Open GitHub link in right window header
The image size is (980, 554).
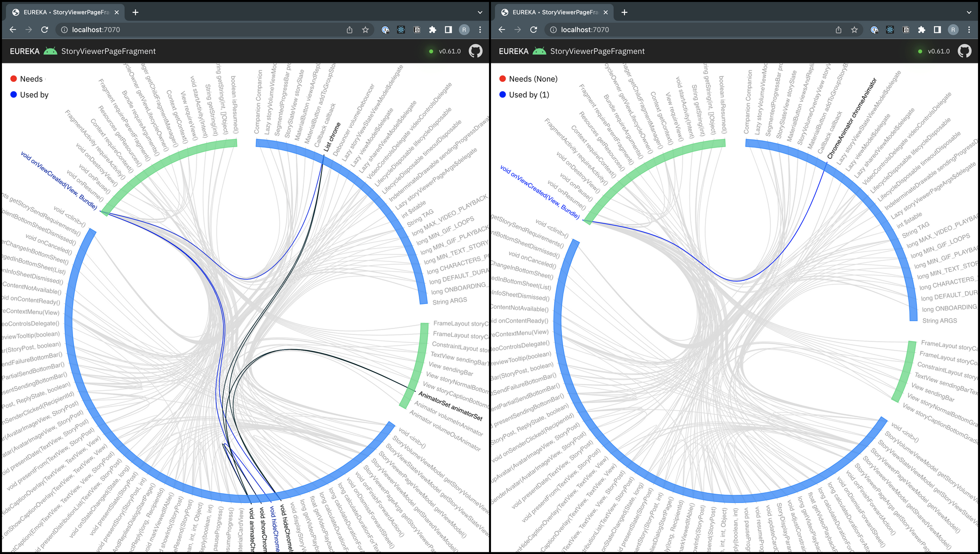[964, 51]
